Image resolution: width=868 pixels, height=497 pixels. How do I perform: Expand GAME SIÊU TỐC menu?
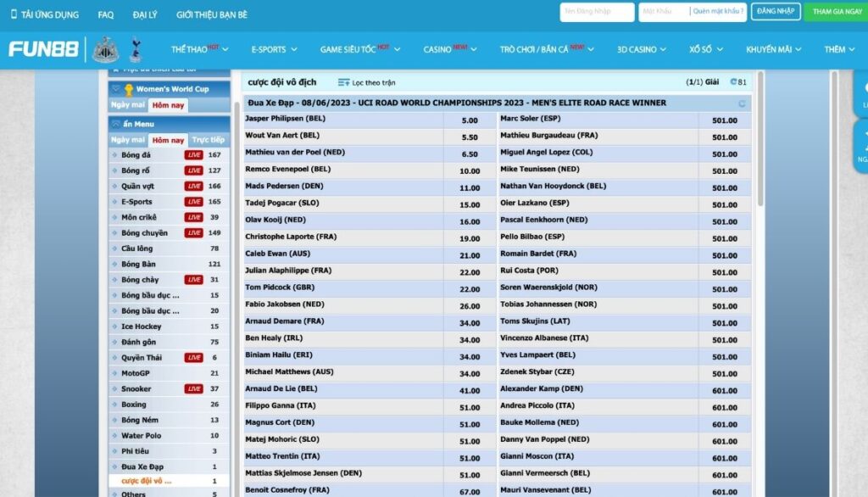tap(359, 49)
